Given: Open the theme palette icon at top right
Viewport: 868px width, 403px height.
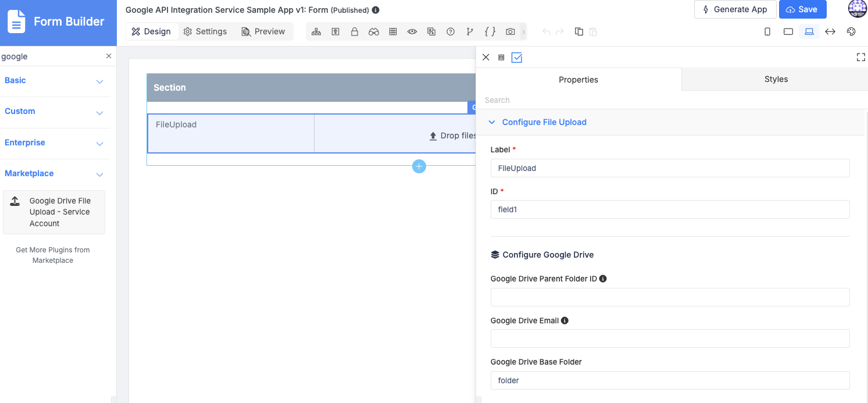Looking at the screenshot, I should click(851, 32).
